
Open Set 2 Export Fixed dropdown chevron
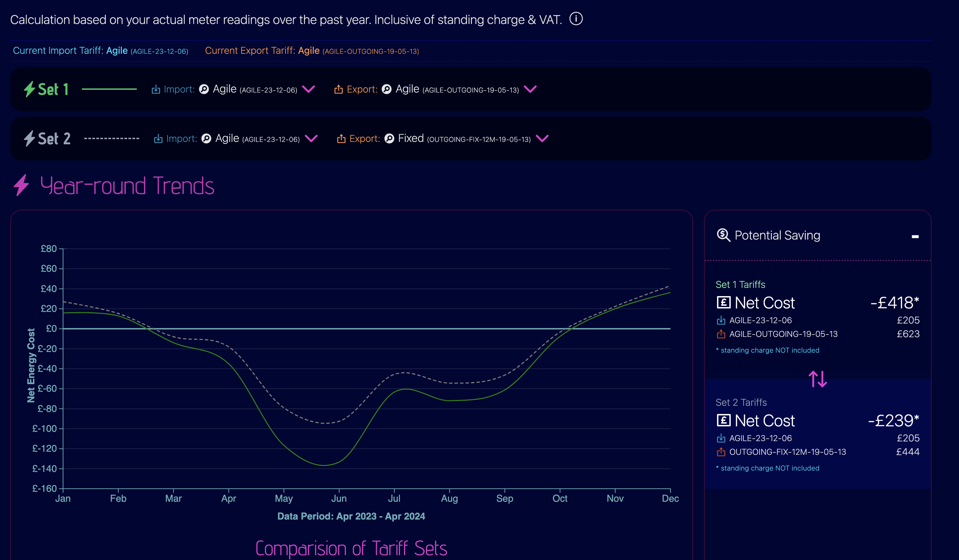542,138
